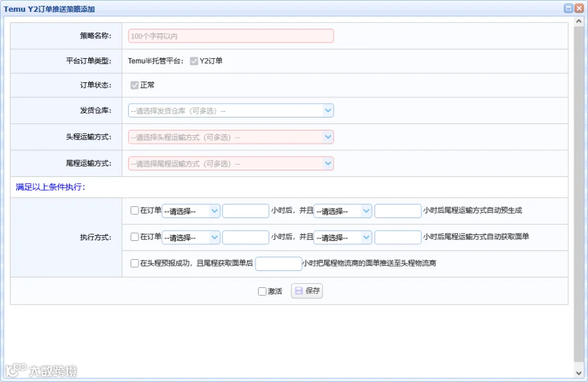Check the 在头程预报成功 checkbox
This screenshot has width=588, height=382.
135,263
